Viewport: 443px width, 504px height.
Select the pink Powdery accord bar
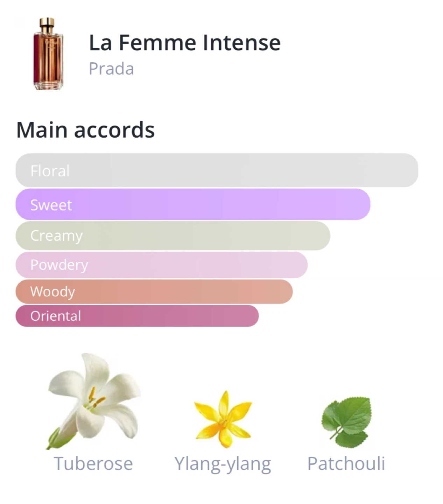[161, 265]
